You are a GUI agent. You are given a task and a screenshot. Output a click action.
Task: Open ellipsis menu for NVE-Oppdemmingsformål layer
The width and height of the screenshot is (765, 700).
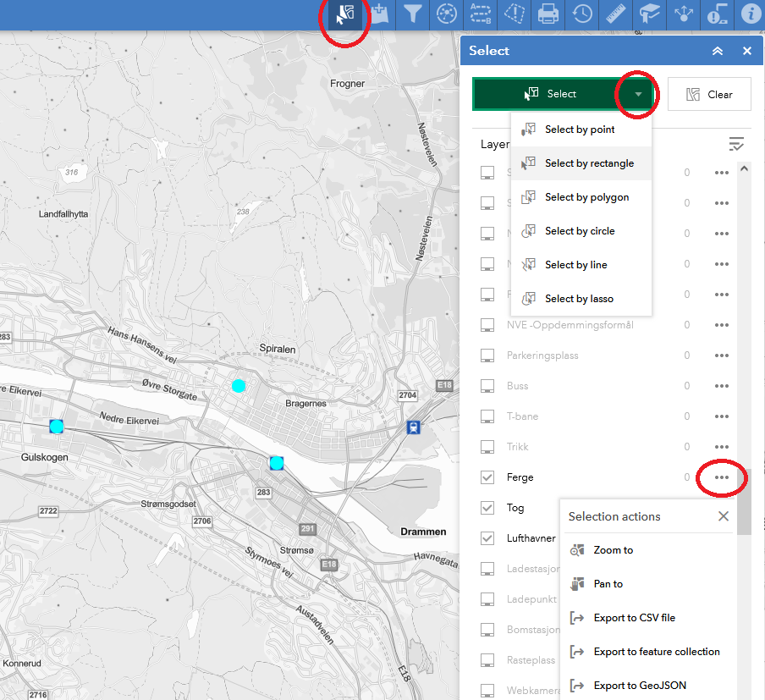coord(722,325)
